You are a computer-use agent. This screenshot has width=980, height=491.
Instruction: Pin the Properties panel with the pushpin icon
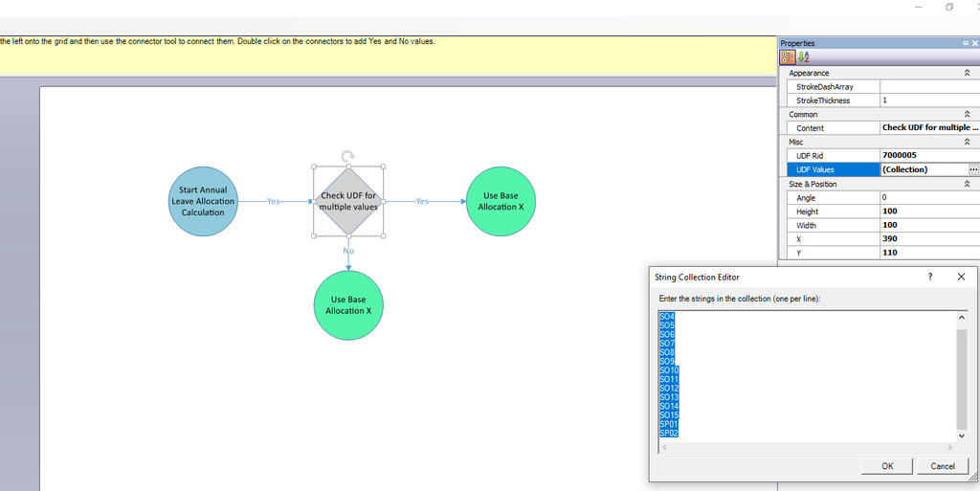(x=966, y=43)
